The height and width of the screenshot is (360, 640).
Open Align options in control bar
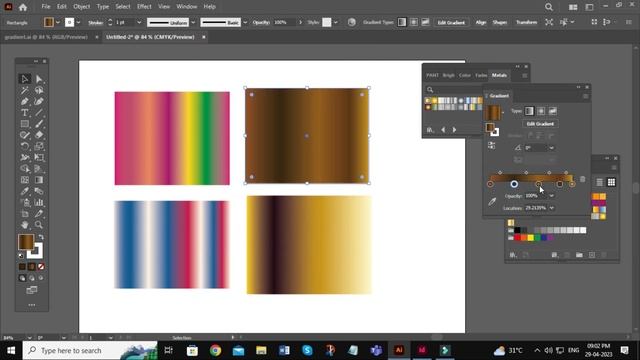[481, 22]
